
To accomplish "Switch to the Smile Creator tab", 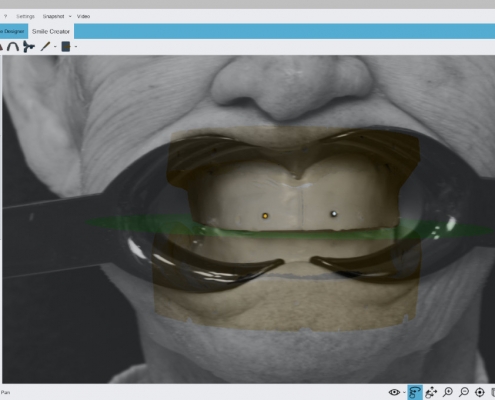I will 51,31.
